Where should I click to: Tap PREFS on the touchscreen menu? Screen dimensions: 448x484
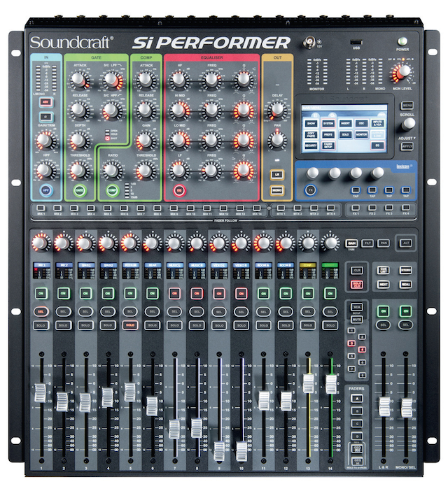pyautogui.click(x=328, y=134)
